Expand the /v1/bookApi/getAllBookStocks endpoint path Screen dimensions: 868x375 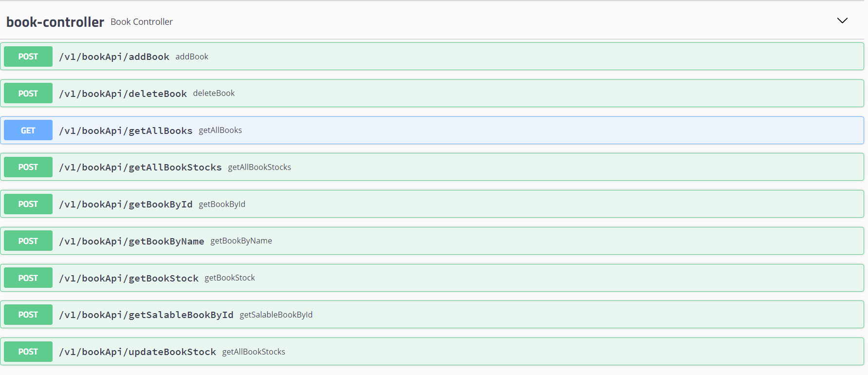(141, 167)
